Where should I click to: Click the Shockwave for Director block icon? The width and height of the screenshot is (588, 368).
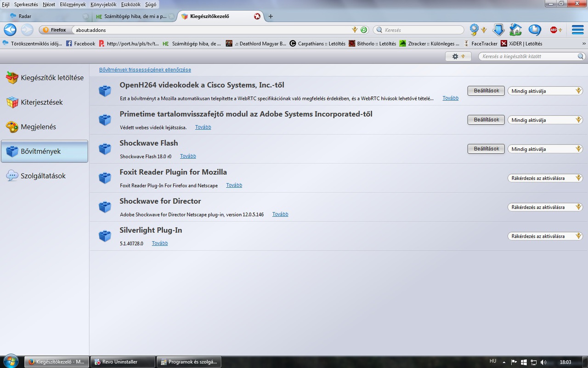(x=105, y=207)
